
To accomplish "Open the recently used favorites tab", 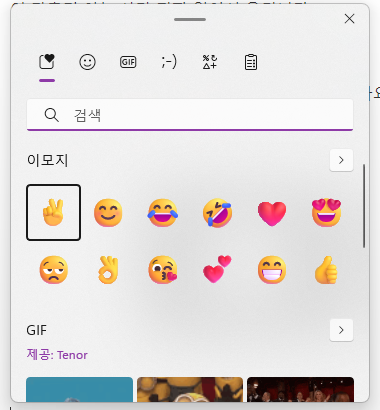I will point(47,62).
